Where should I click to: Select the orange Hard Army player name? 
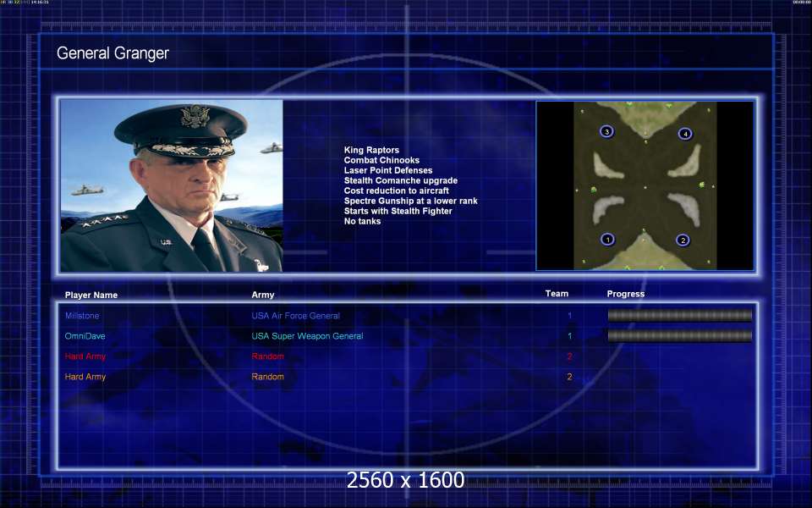tap(85, 377)
